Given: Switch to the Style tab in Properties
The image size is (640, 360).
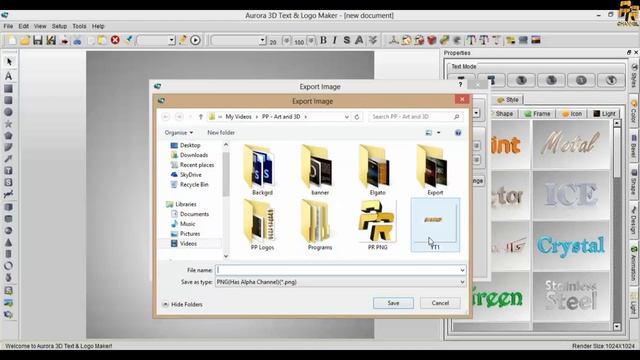Looking at the screenshot, I should (508, 100).
